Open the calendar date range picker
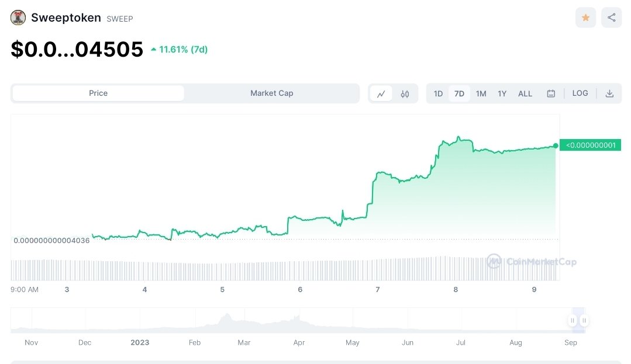631x364 pixels. pyautogui.click(x=551, y=93)
